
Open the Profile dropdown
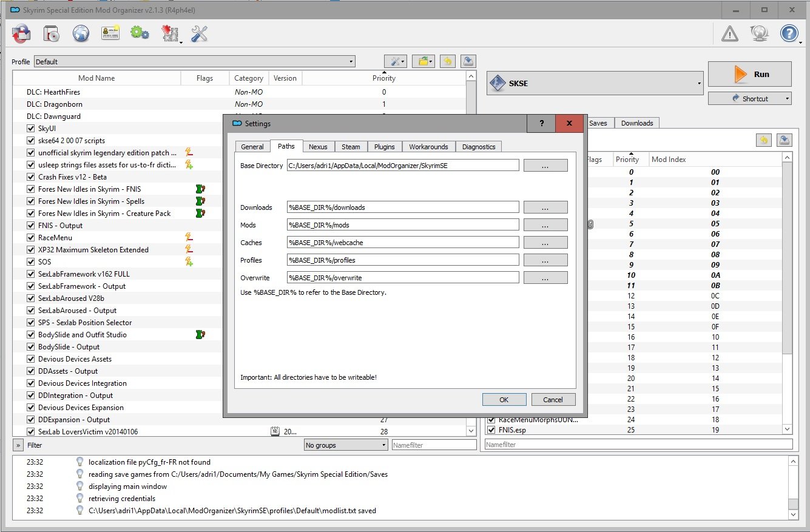coord(195,62)
